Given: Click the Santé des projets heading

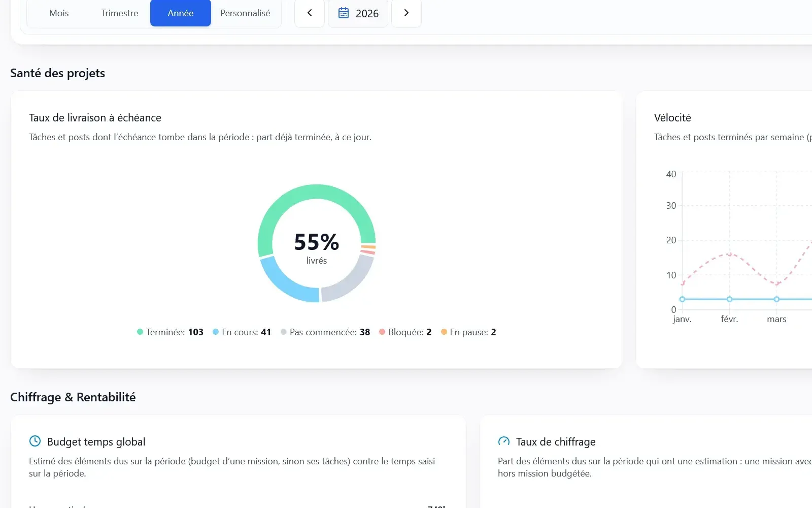Looking at the screenshot, I should pos(57,73).
